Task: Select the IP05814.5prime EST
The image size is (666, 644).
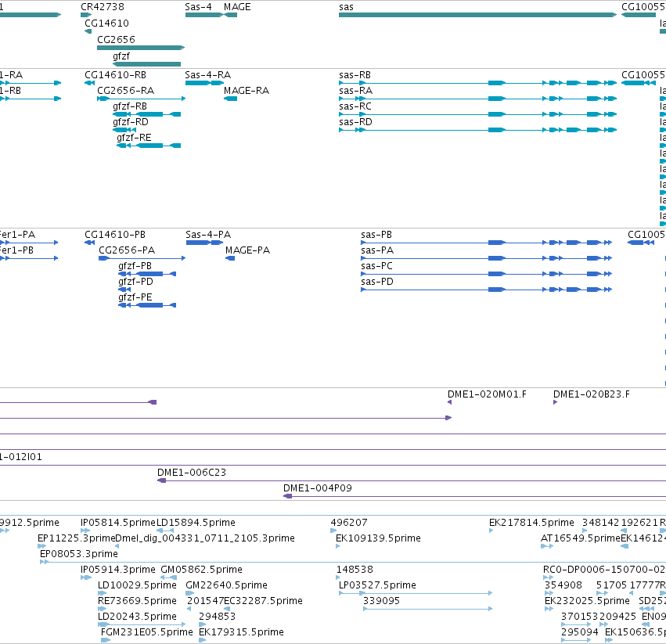Action: (85, 531)
